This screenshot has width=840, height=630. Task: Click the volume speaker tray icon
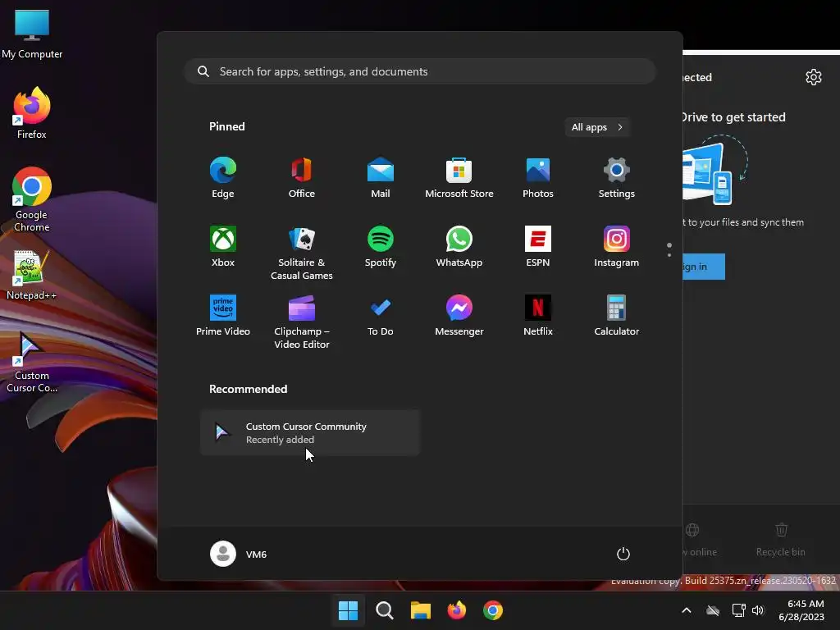pyautogui.click(x=758, y=610)
